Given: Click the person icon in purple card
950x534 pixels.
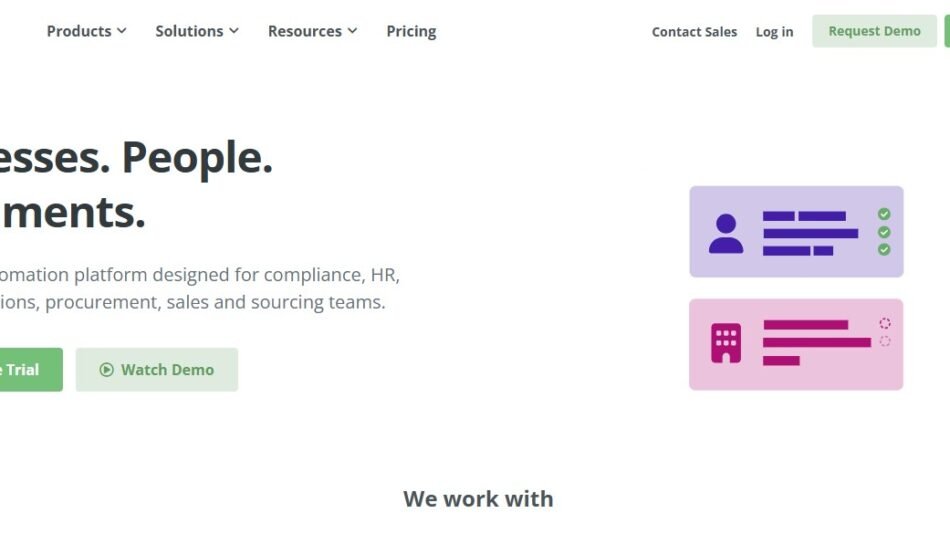Looking at the screenshot, I should pos(726,233).
